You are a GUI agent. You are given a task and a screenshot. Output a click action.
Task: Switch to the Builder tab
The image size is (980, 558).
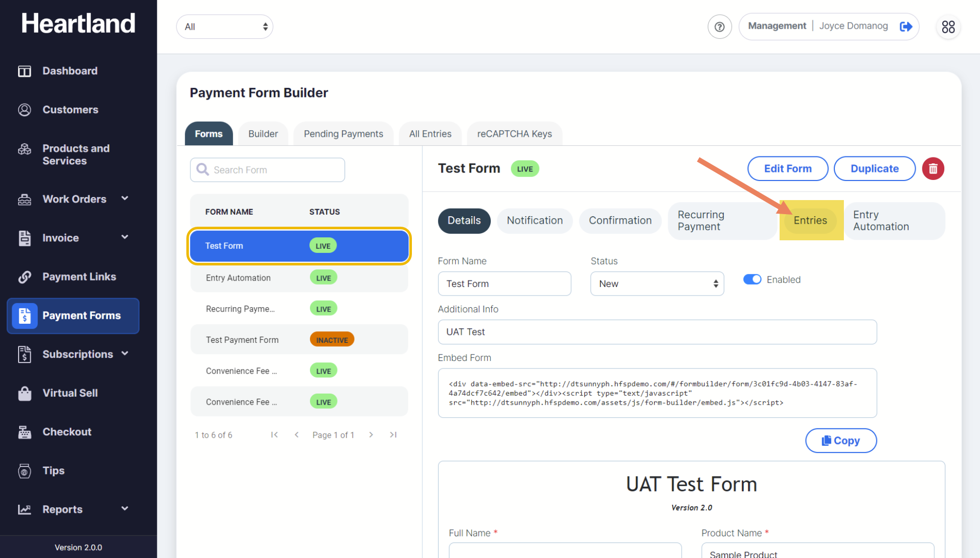263,134
